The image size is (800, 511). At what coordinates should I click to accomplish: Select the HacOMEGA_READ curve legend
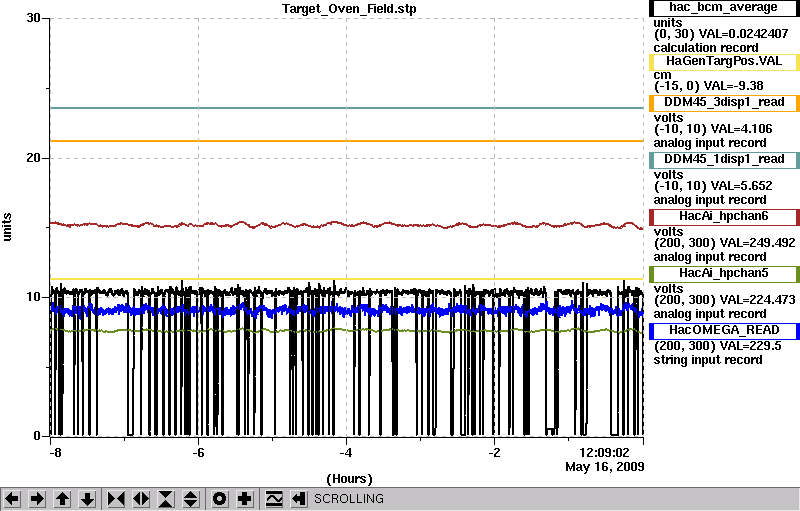(723, 330)
